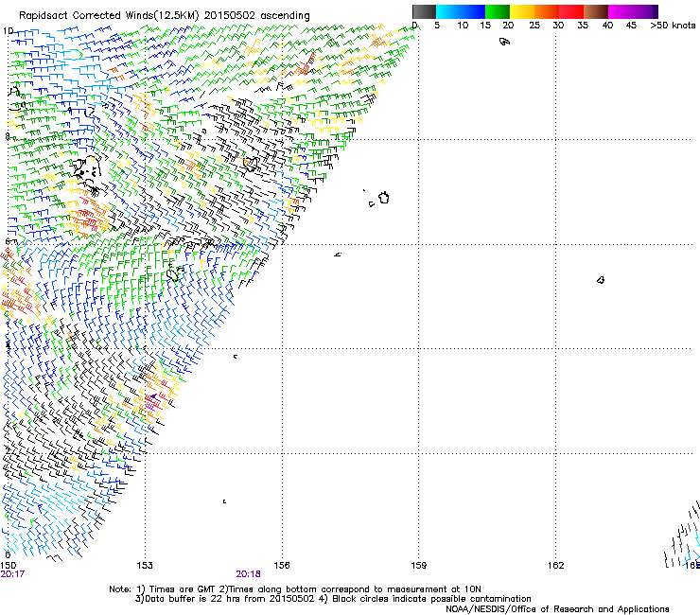Click the small island outline east of longitude 162
This screenshot has width=700, height=615.
point(601,280)
